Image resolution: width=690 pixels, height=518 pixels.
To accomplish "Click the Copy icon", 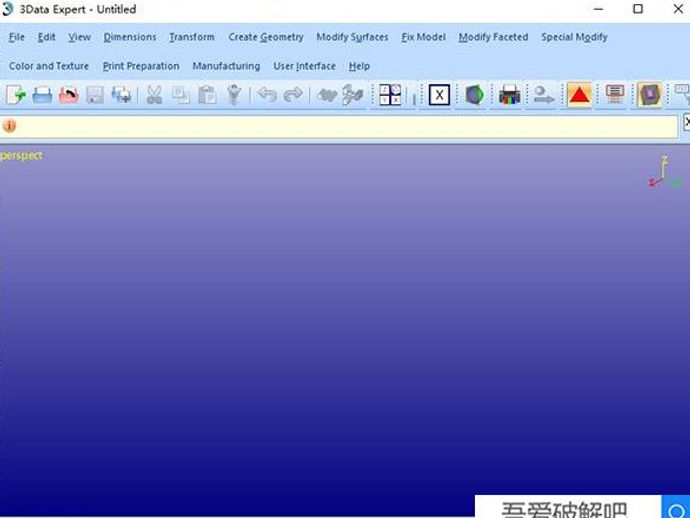I will (x=181, y=95).
